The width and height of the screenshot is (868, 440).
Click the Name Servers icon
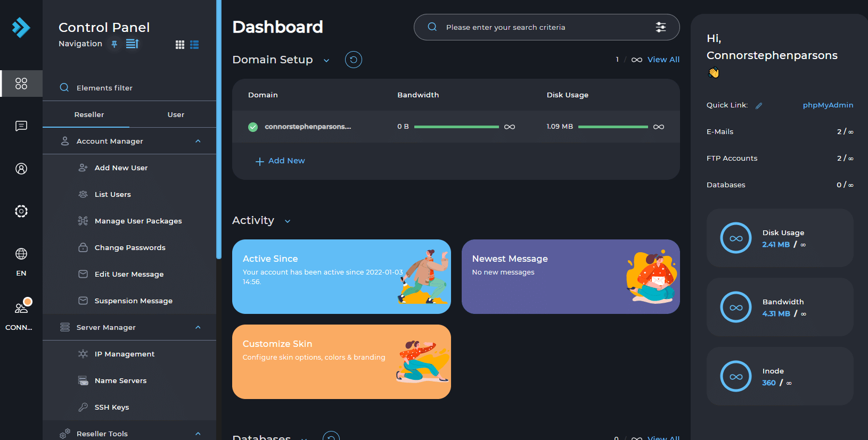pyautogui.click(x=83, y=380)
